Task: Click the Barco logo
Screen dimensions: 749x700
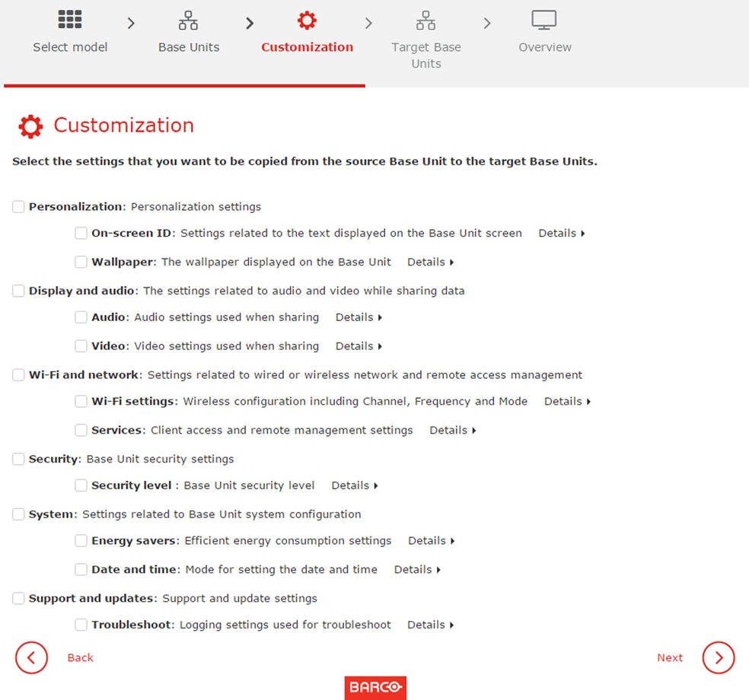Action: point(375,688)
